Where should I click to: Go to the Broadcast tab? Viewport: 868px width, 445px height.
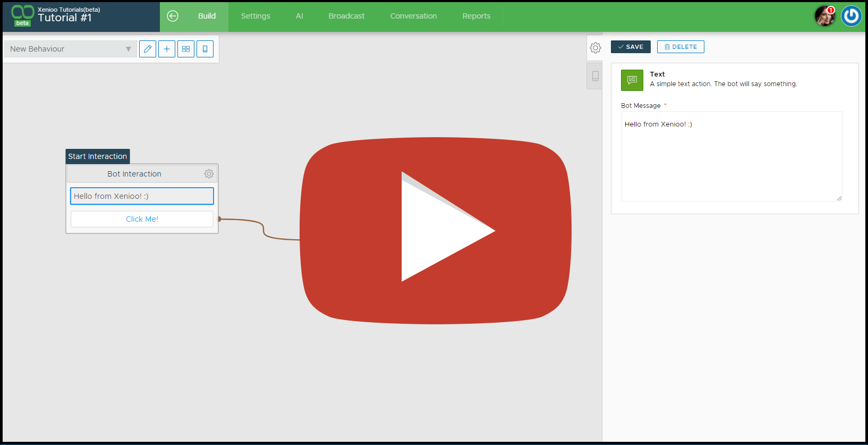point(346,16)
